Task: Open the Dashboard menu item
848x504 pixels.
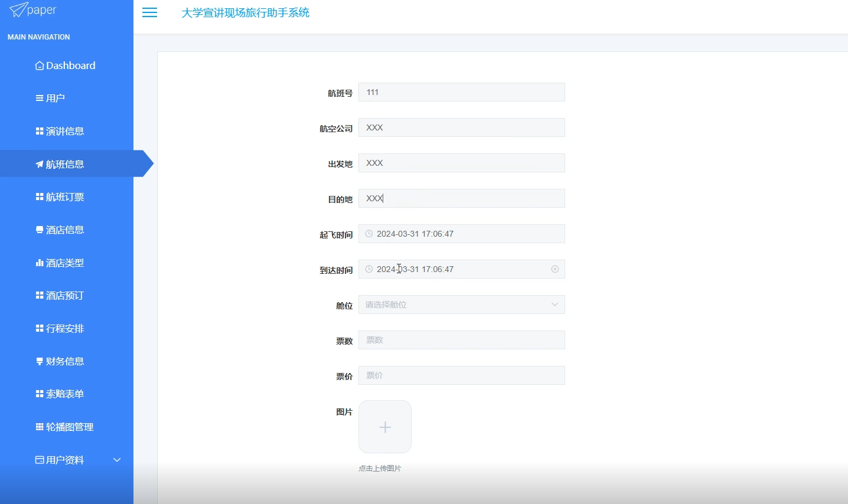Action: click(x=67, y=66)
